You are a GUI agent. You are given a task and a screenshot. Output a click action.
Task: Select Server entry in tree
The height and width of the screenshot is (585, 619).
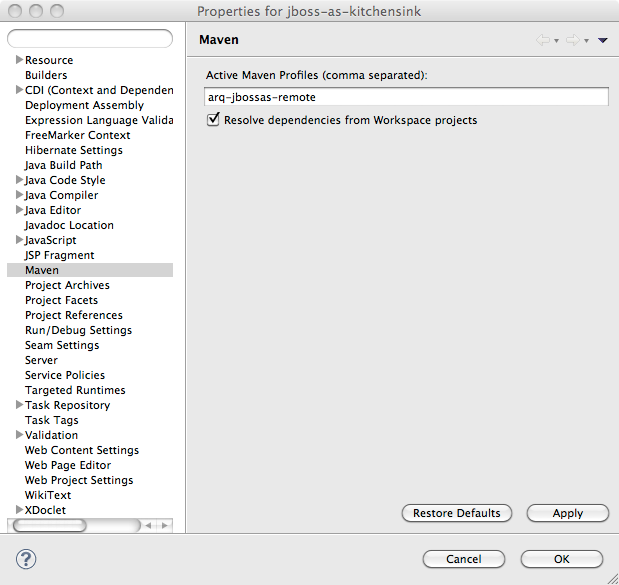coord(41,360)
